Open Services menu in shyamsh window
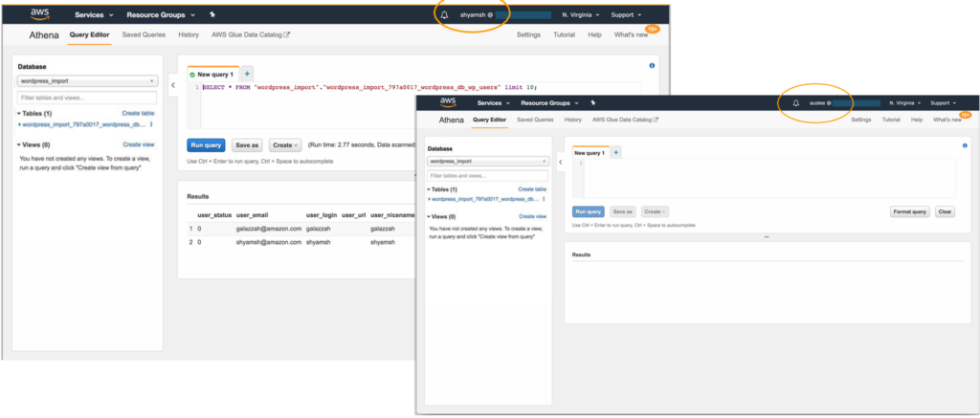Screen dimensions: 980x418 pyautogui.click(x=94, y=14)
